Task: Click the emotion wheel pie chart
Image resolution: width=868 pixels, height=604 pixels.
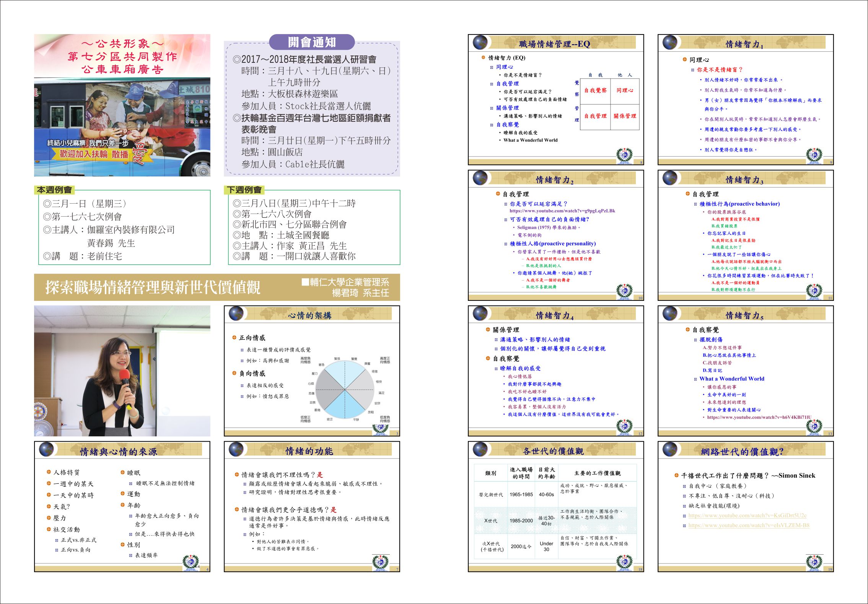Action: 345,390
